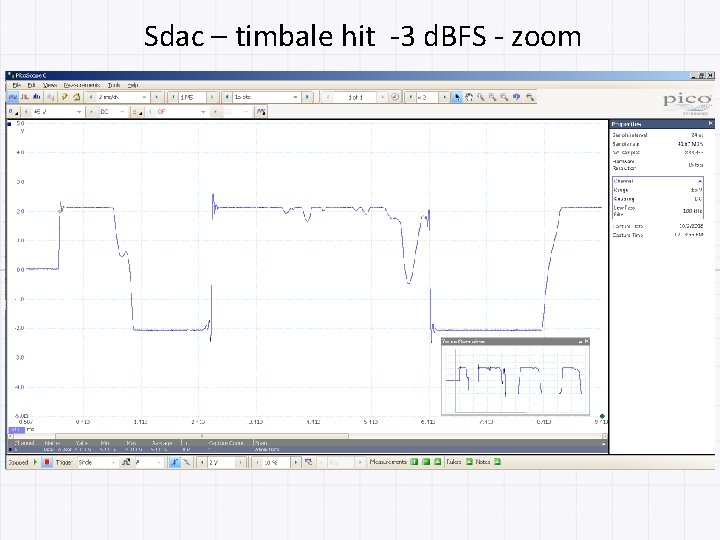Open Channel B options button
Screen dimensions: 720x540
(137, 112)
